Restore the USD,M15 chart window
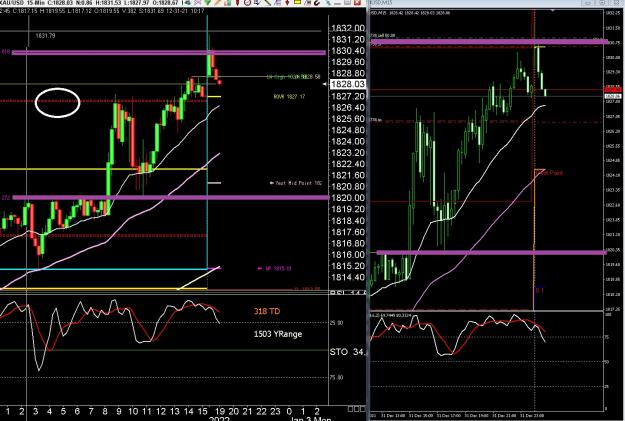This screenshot has width=625, height=421. (602, 3)
